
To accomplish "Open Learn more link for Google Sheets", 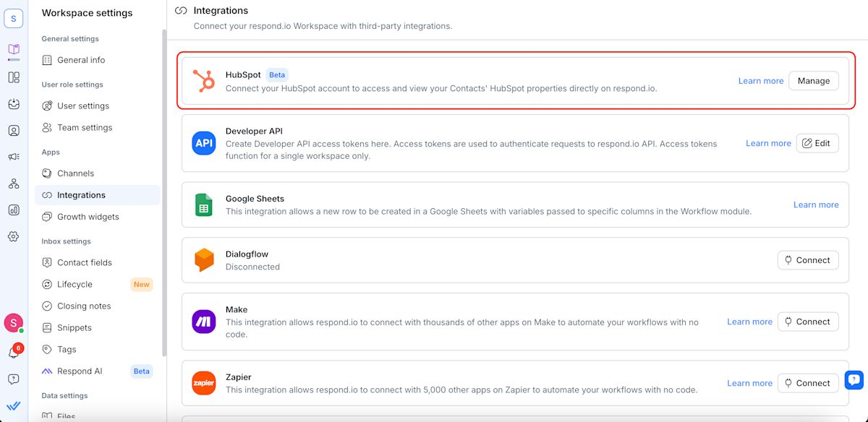I will [815, 204].
